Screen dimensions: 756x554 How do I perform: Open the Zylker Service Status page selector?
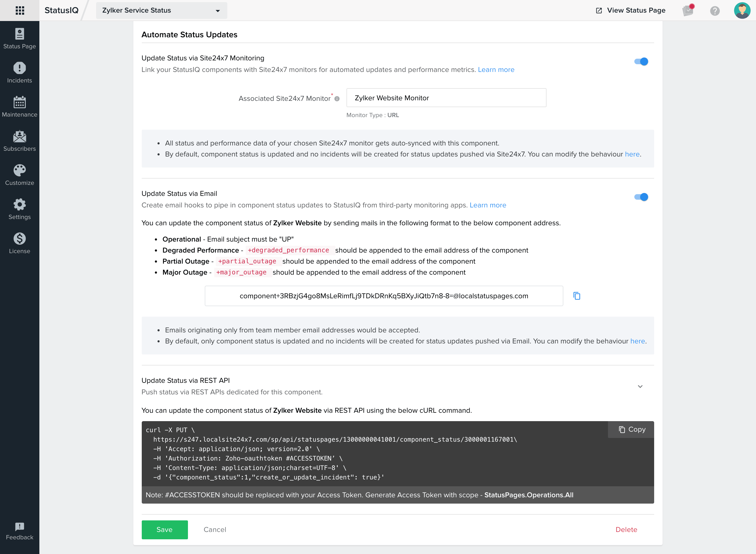click(x=161, y=11)
